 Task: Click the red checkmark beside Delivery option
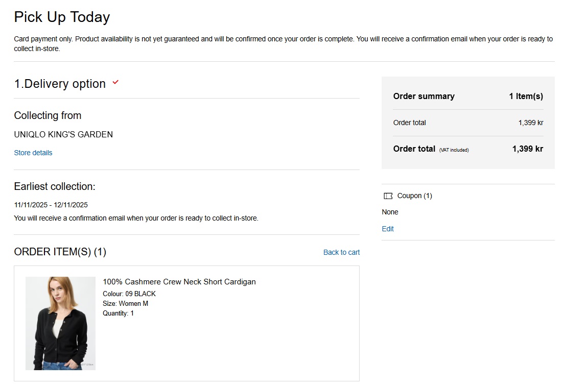(x=115, y=83)
